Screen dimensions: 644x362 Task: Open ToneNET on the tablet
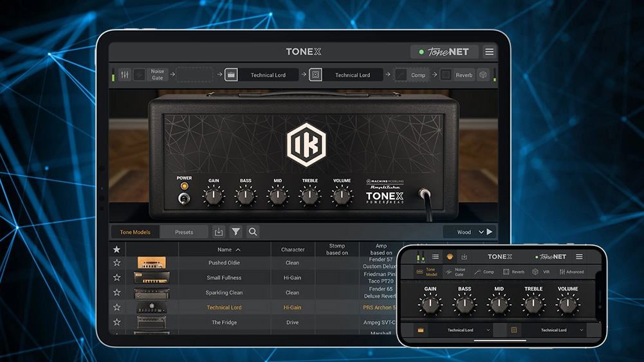(445, 51)
